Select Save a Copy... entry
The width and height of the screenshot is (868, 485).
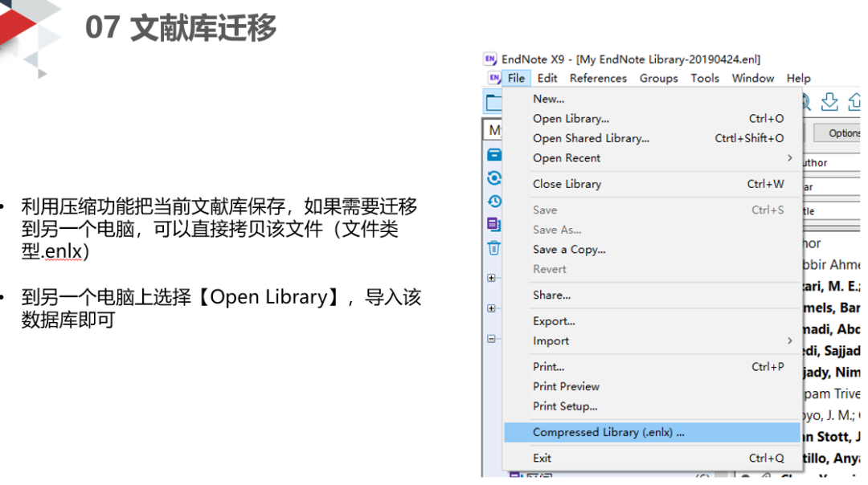click(652, 250)
